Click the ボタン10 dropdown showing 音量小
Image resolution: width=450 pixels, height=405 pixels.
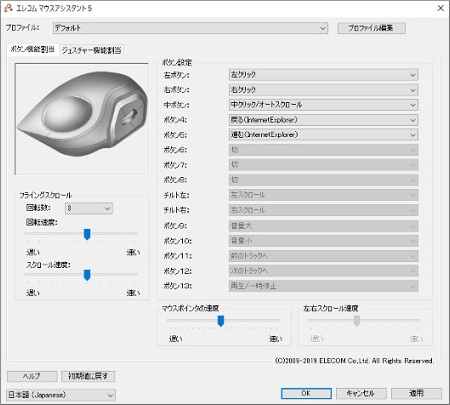(x=323, y=241)
